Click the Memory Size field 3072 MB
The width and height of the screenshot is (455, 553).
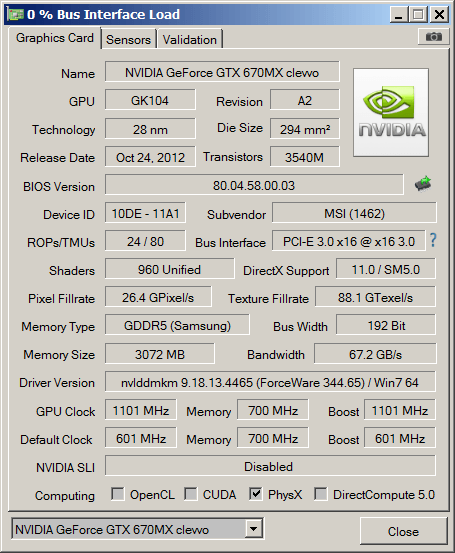point(160,353)
